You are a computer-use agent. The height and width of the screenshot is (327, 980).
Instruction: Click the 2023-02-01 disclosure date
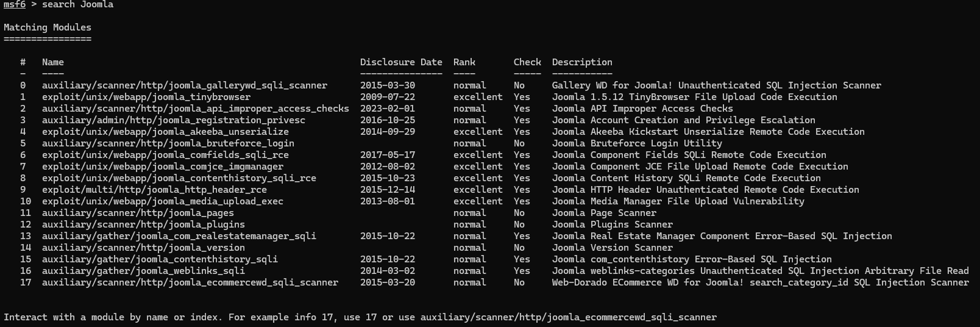388,109
